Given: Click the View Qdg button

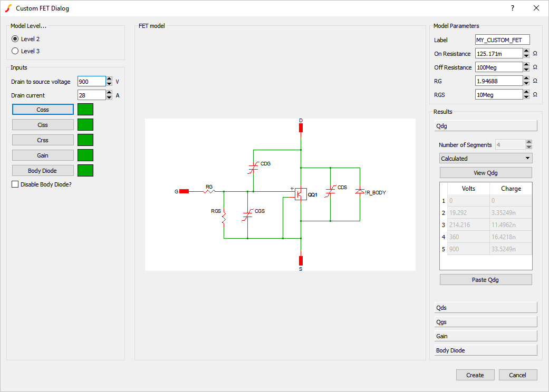Looking at the screenshot, I should [485, 172].
